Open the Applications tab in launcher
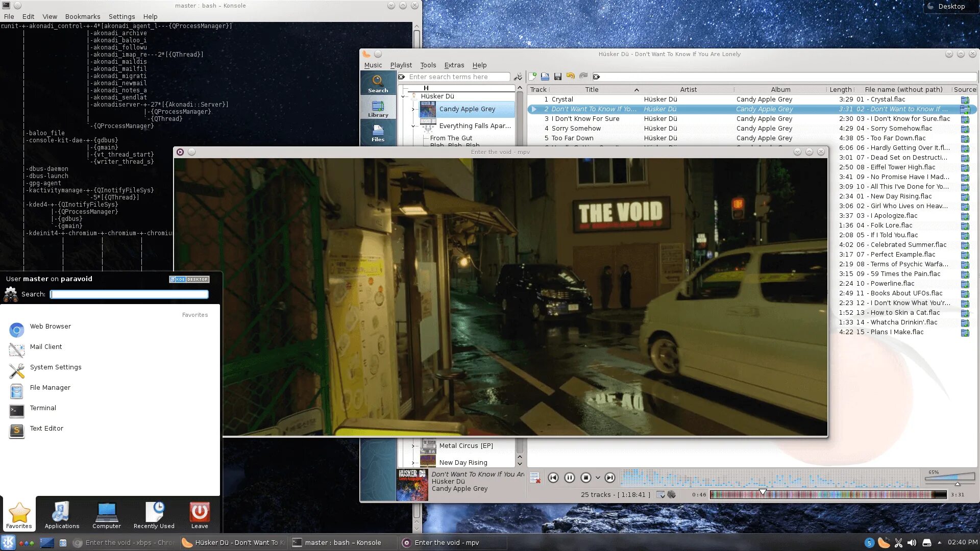 point(62,515)
